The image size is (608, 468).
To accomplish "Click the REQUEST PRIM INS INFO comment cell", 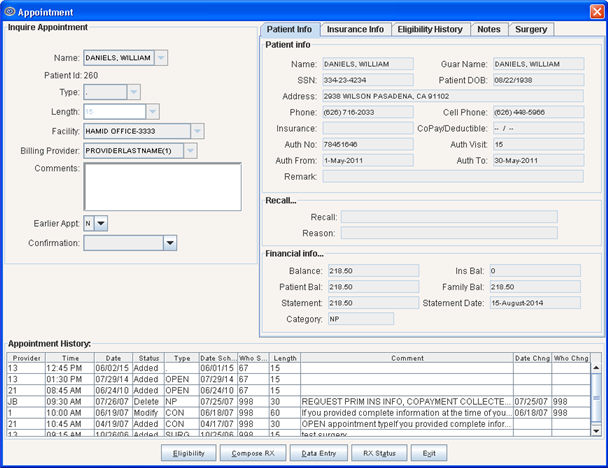I will click(407, 402).
